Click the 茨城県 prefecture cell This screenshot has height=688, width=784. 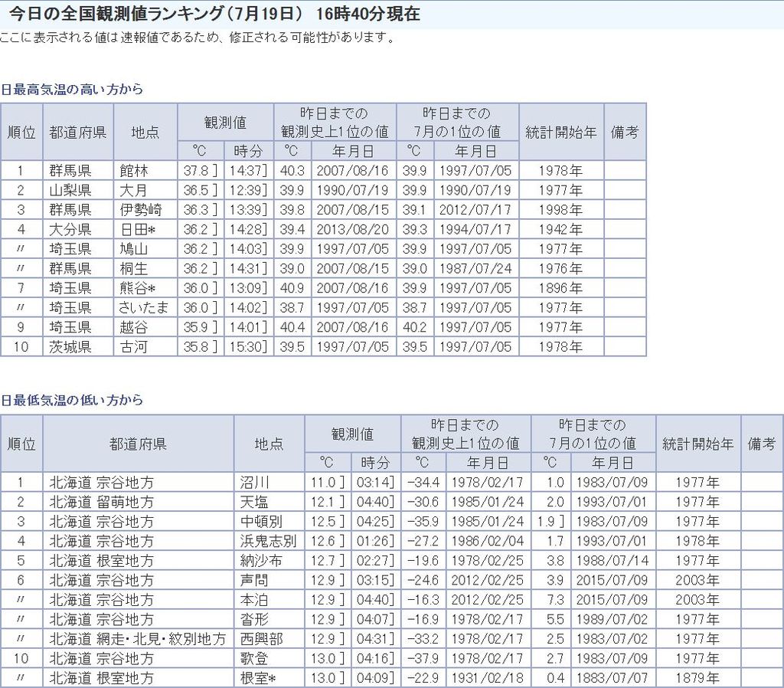pyautogui.click(x=70, y=347)
